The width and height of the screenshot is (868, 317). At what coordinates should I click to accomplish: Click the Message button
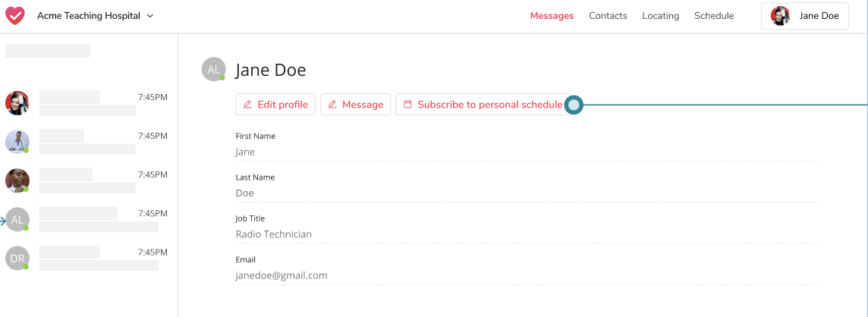(355, 105)
